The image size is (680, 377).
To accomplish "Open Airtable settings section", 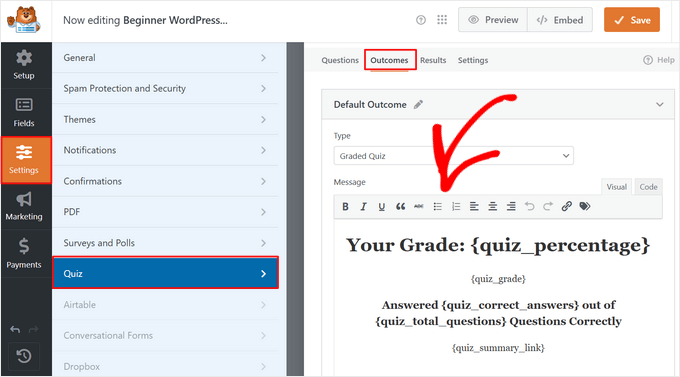I will point(165,305).
